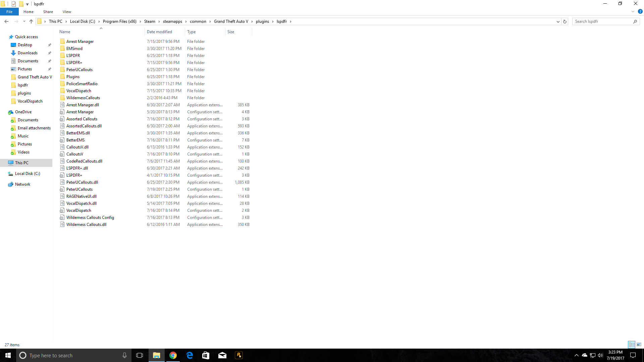This screenshot has height=362, width=644.
Task: Open recent locations dropdown arrow
Action: coord(24,21)
